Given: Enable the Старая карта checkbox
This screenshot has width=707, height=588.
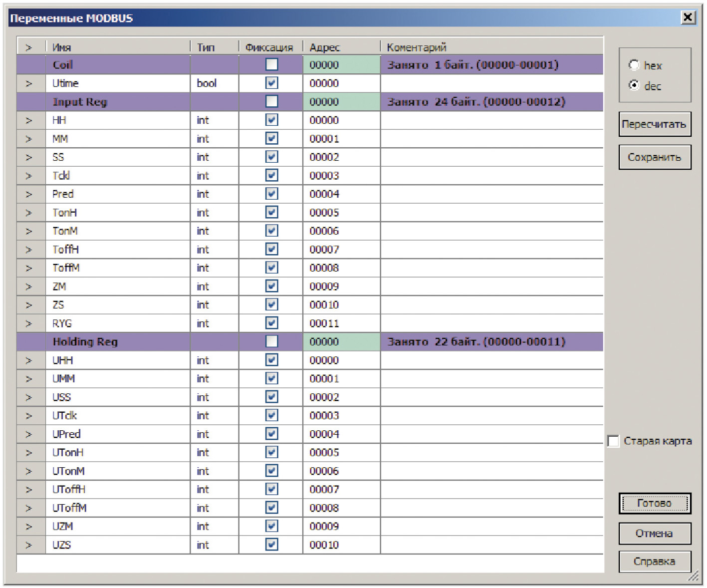Looking at the screenshot, I should pyautogui.click(x=613, y=441).
